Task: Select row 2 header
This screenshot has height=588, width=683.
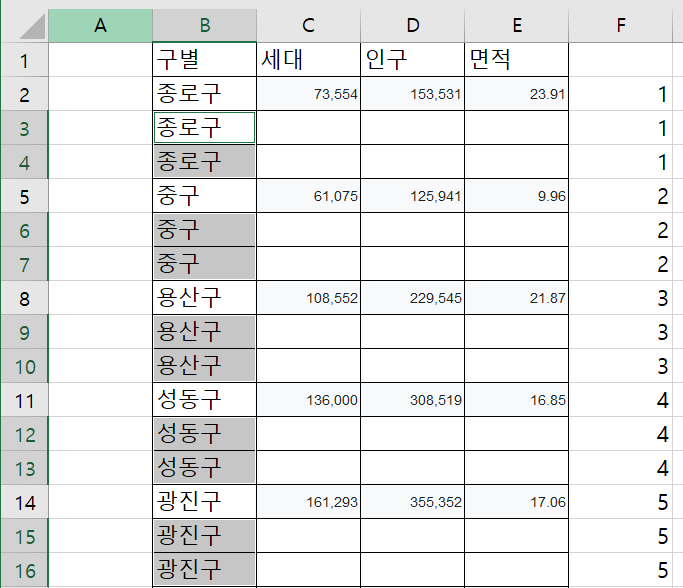Action: pyautogui.click(x=24, y=94)
